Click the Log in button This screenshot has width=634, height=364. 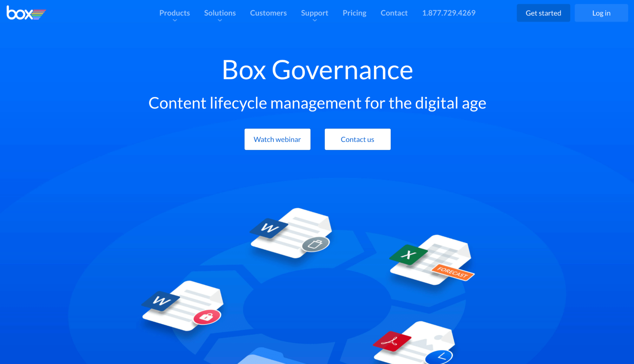[x=601, y=13]
